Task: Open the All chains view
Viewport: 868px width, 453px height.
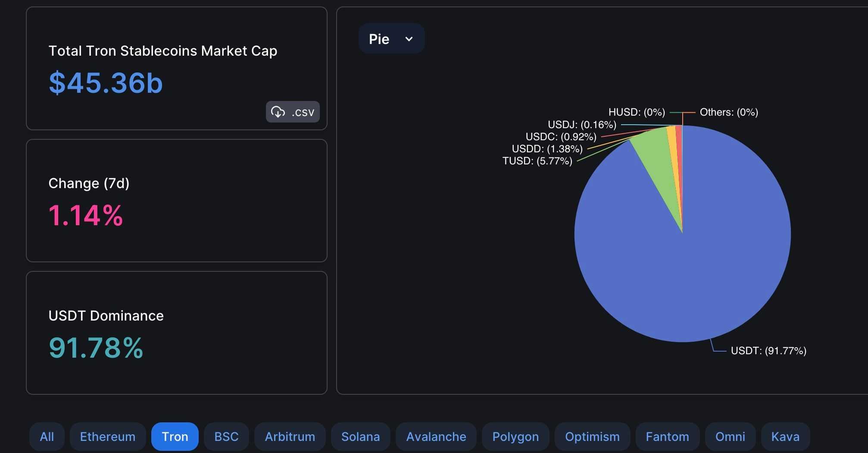Action: click(47, 436)
